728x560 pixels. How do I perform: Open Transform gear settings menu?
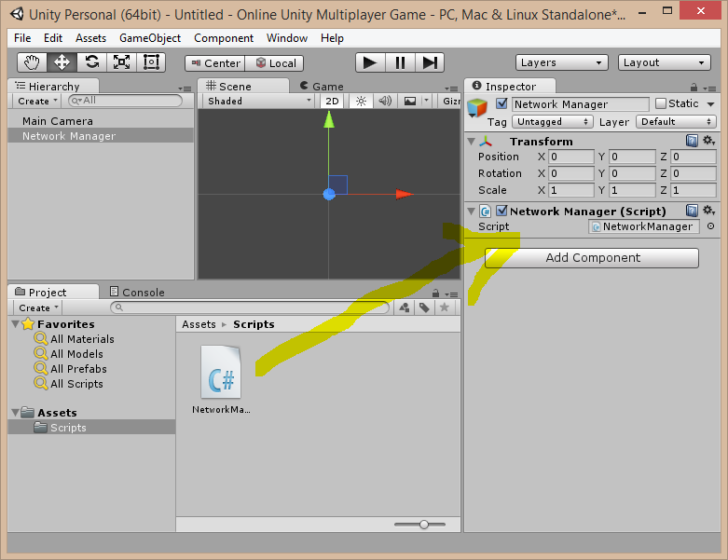(708, 141)
